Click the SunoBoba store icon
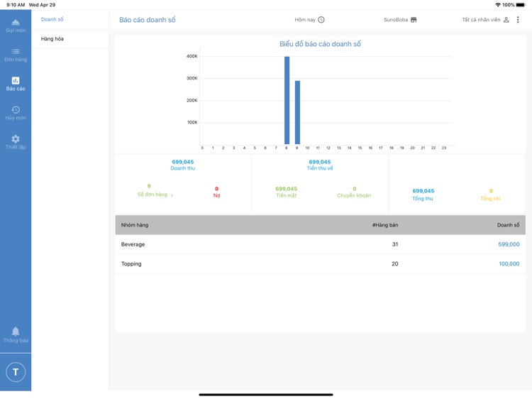 (414, 20)
